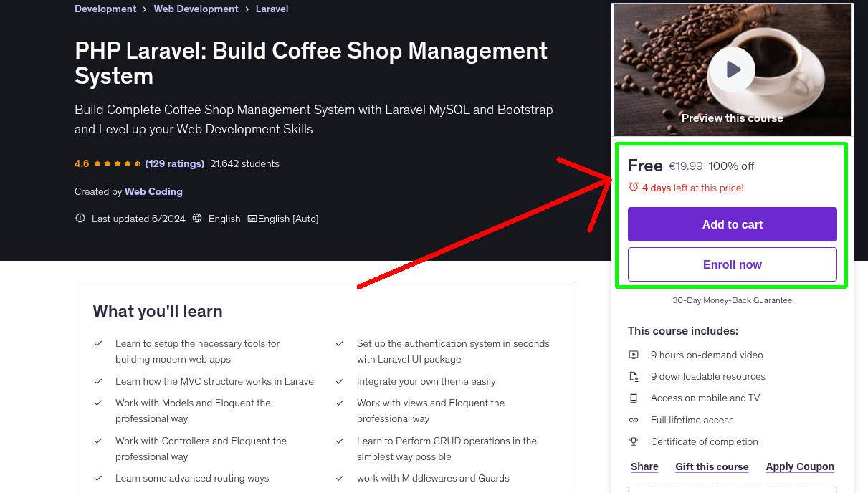868x493 pixels.
Task: Click 'work with Middlewares and Guards' text
Action: (x=433, y=479)
